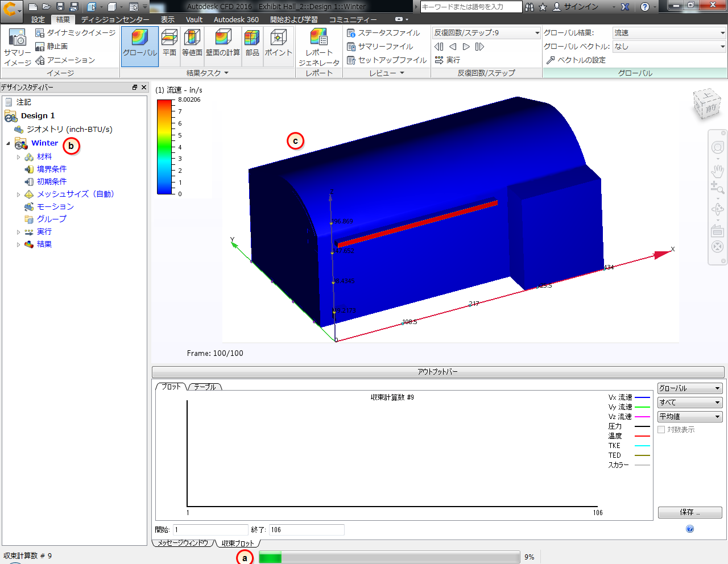Open セットアップファイル
Viewport: 728px width, 564px height.
pos(387,60)
